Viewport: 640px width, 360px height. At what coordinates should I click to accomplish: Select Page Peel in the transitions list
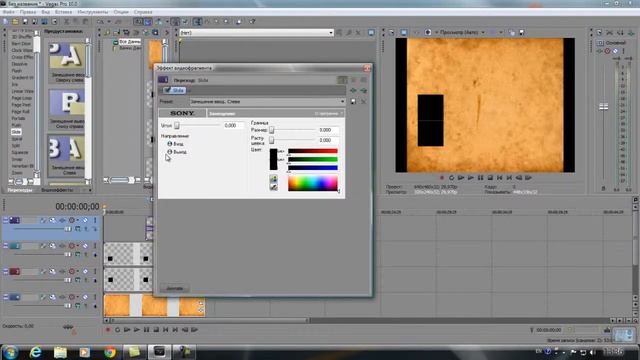pyautogui.click(x=21, y=104)
